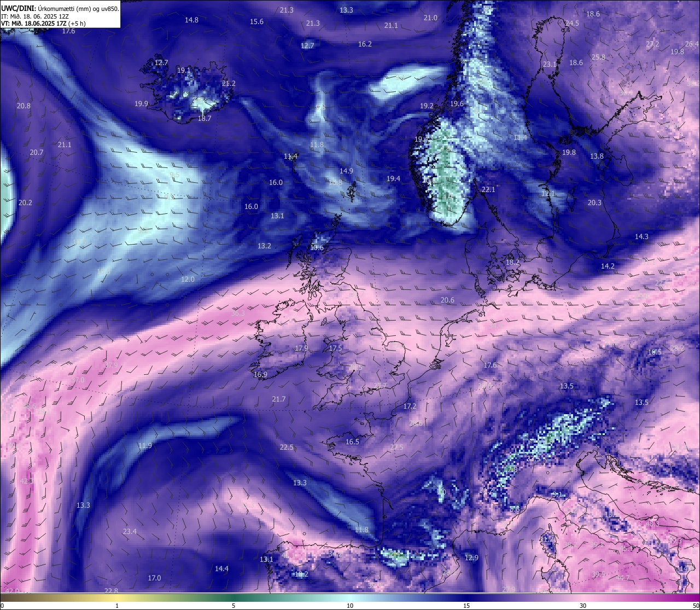This screenshot has width=700, height=610.
Task: Click the 23.4 value at lower left
Action: point(130,531)
